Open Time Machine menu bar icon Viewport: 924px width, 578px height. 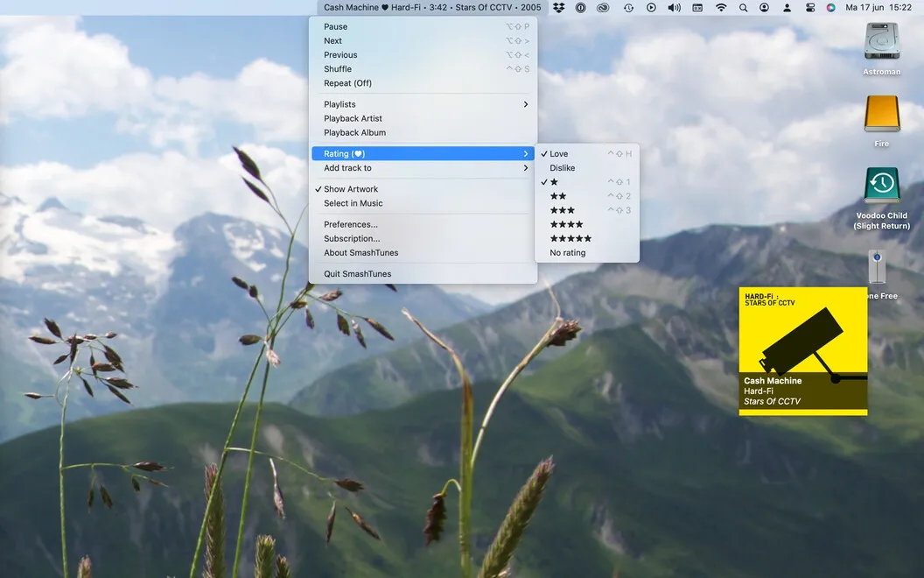point(629,8)
